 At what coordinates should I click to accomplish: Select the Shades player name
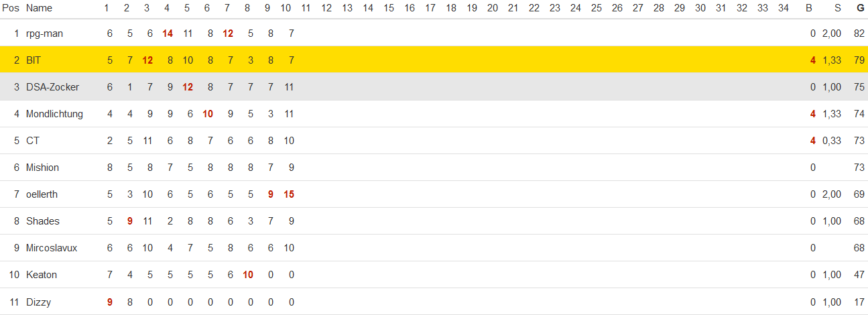tap(43, 221)
